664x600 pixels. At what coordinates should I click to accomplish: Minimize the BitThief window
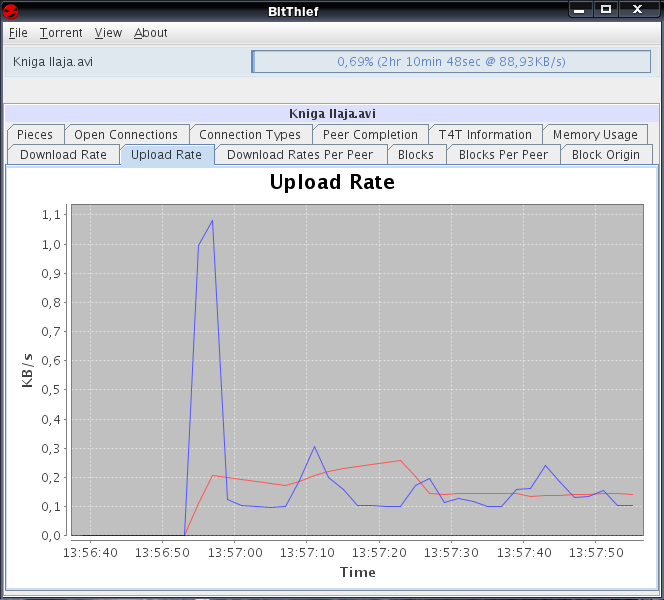pos(579,9)
